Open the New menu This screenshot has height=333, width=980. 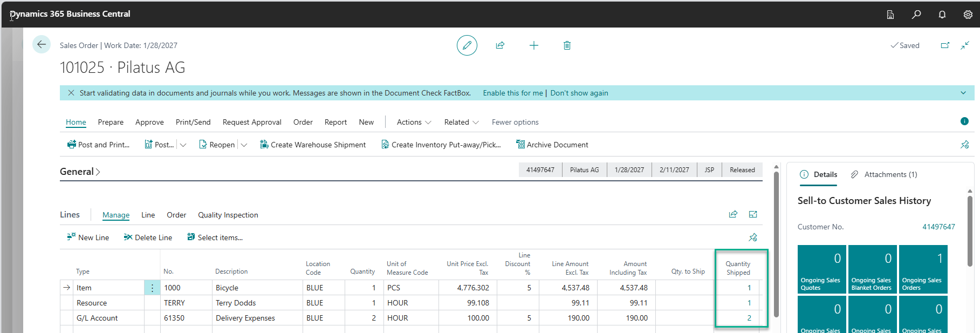(366, 122)
